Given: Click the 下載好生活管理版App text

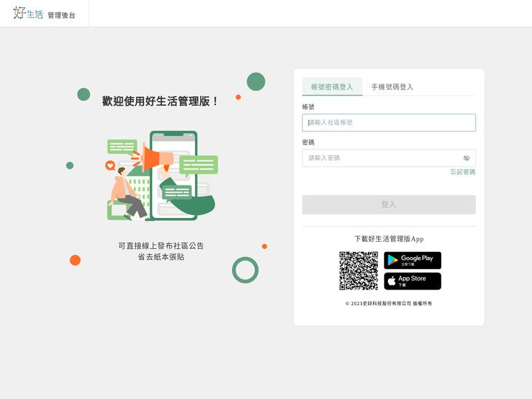Looking at the screenshot, I should [389, 239].
